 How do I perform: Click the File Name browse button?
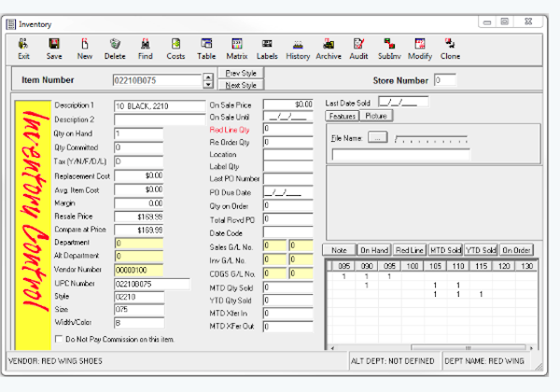pos(378,137)
